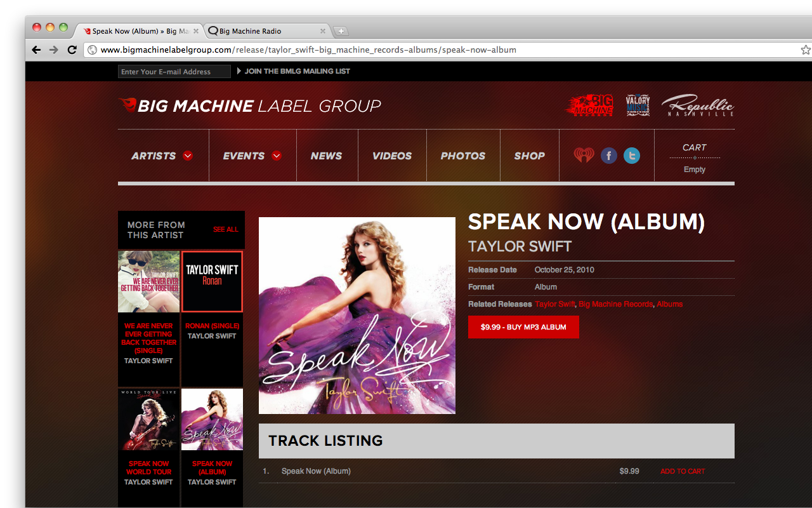812x508 pixels.
Task: Open the Big Machine Records logo
Action: [590, 105]
